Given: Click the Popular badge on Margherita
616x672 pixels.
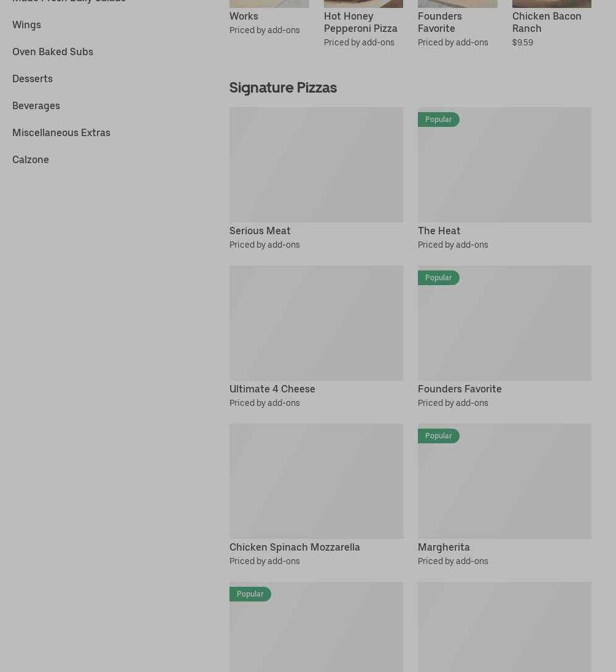Looking at the screenshot, I should (x=439, y=436).
